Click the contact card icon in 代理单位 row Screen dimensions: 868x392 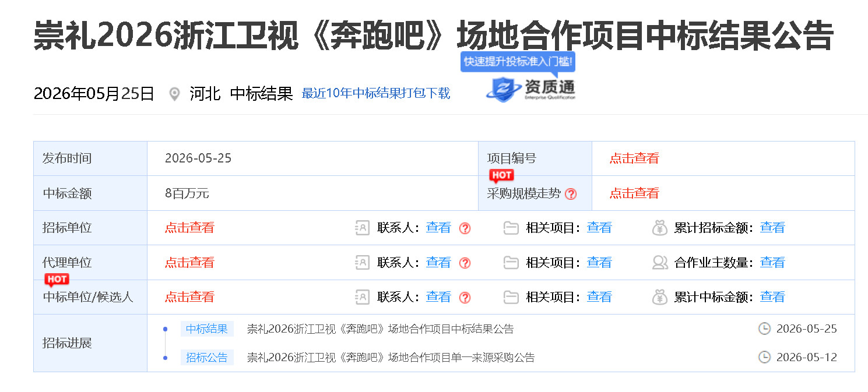click(362, 263)
